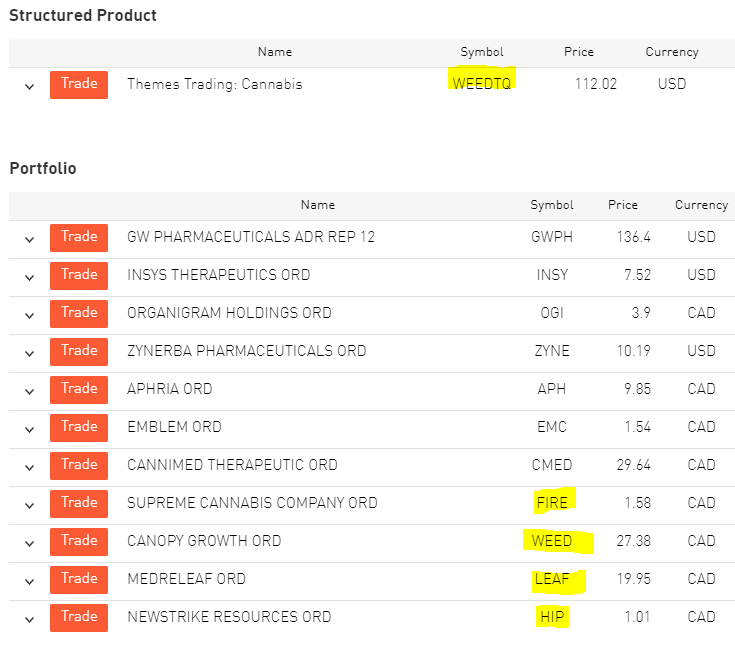Select the CMED symbol cell
This screenshot has width=735, height=645.
[x=552, y=465]
